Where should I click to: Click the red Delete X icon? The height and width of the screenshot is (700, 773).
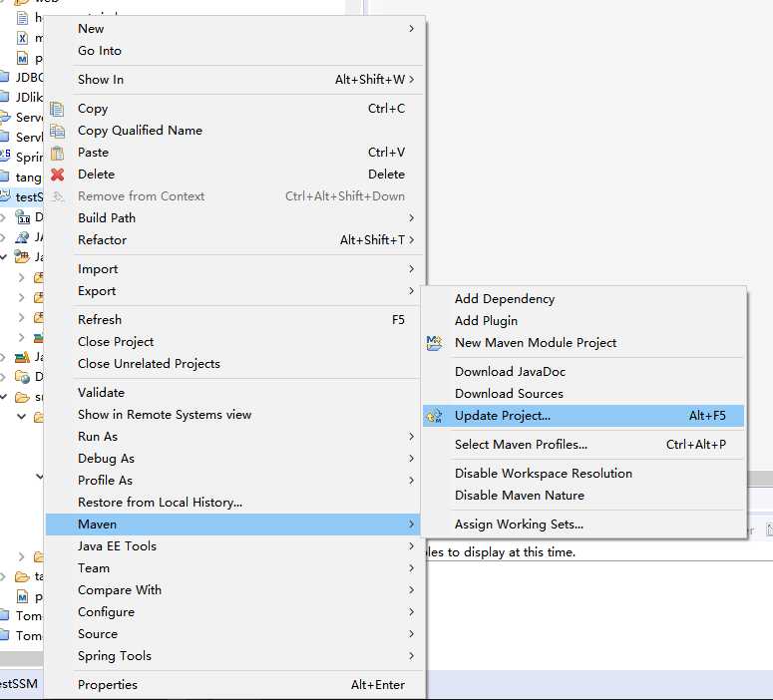tap(57, 175)
